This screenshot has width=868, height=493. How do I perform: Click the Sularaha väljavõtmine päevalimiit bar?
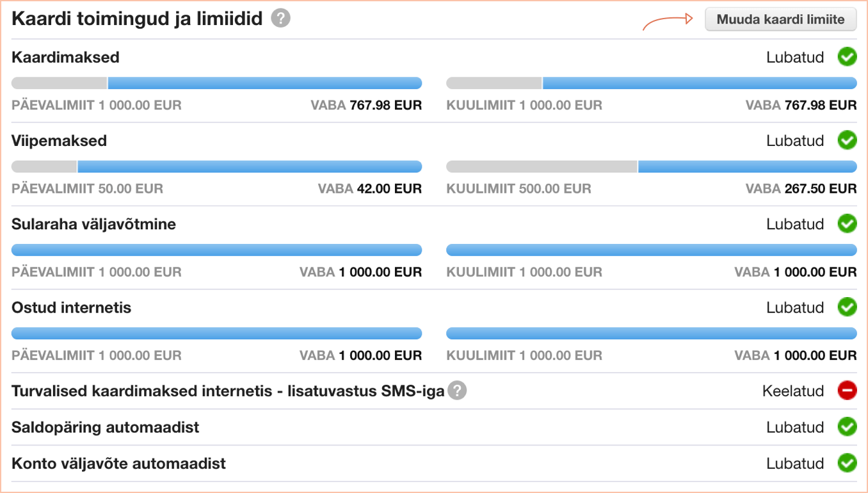[x=217, y=250]
